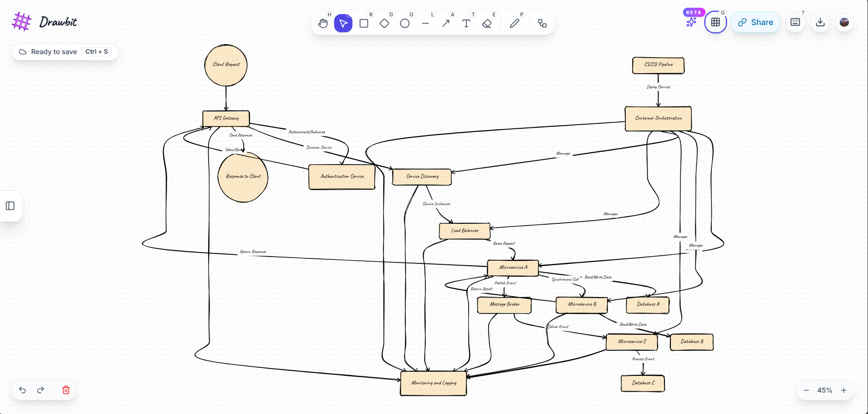This screenshot has height=414, width=868.
Task: Open the AI beta feature
Action: click(691, 22)
